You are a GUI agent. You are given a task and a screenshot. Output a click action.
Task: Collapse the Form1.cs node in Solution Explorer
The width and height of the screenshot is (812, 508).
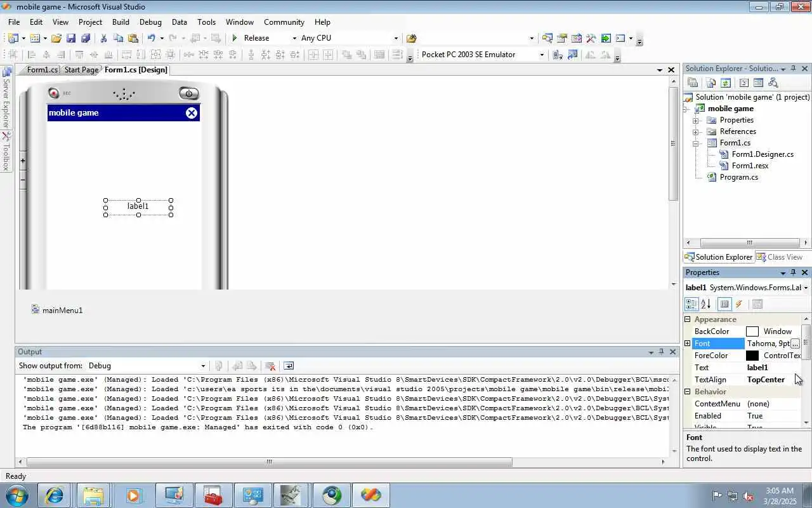[696, 143]
